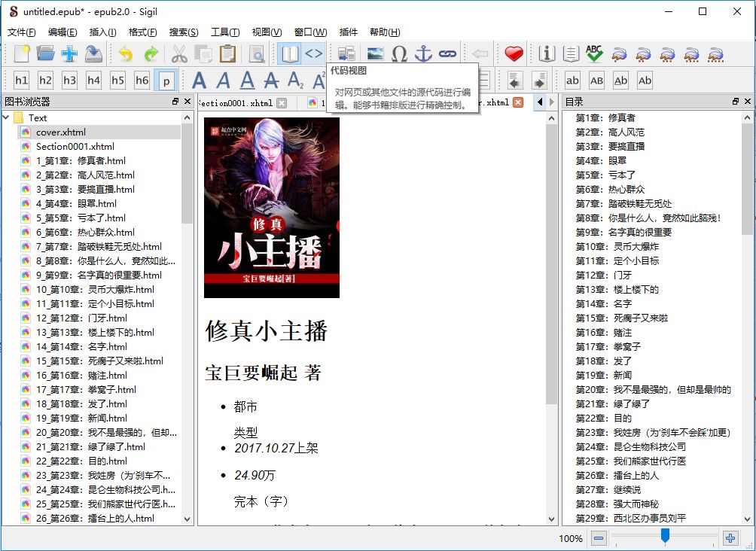Insert a hyperlink with the chain icon
Image resolution: width=756 pixels, height=551 pixels.
click(447, 54)
